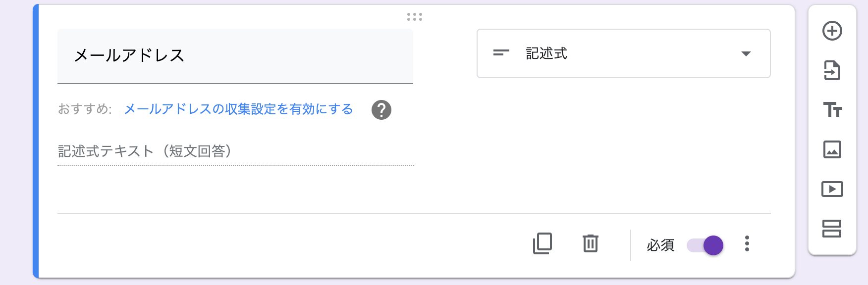This screenshot has width=868, height=285.
Task: Grab the six-dot drag handle at the card top
Action: (x=415, y=17)
